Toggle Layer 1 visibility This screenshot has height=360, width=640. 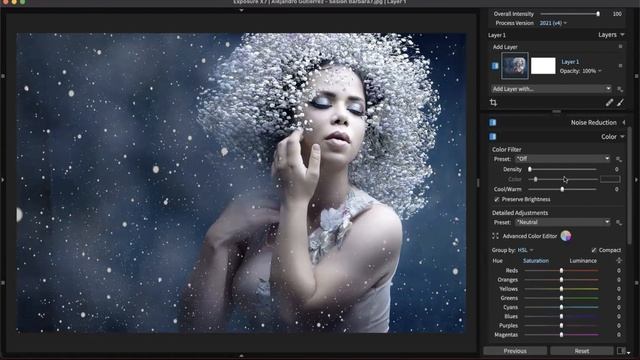click(x=495, y=66)
